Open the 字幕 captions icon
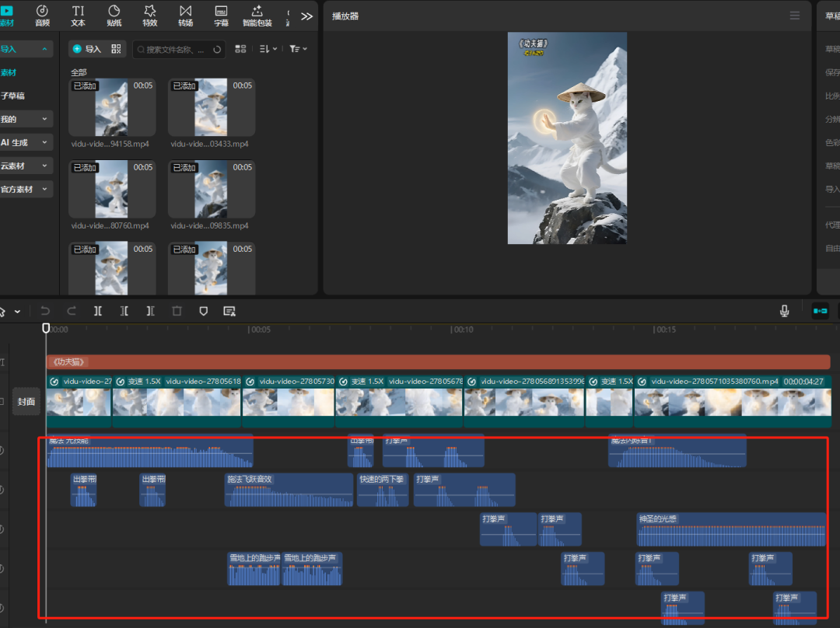This screenshot has width=840, height=628. 221,15
